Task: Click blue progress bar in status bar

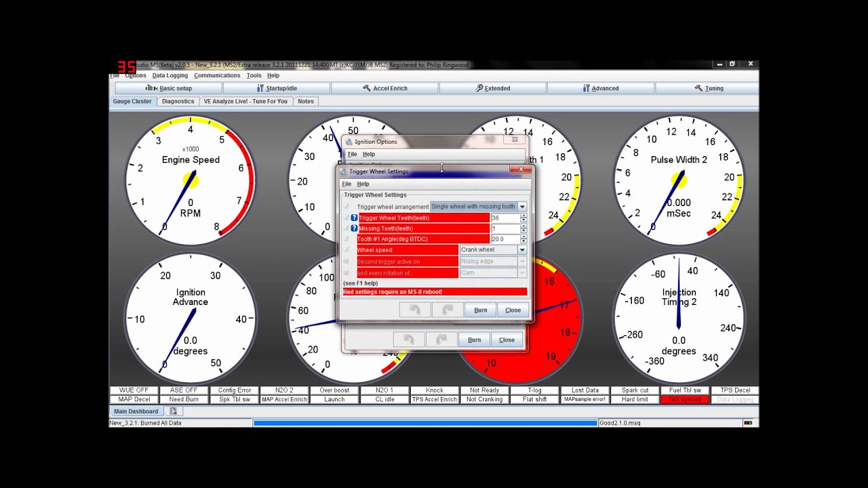Action: tap(425, 423)
